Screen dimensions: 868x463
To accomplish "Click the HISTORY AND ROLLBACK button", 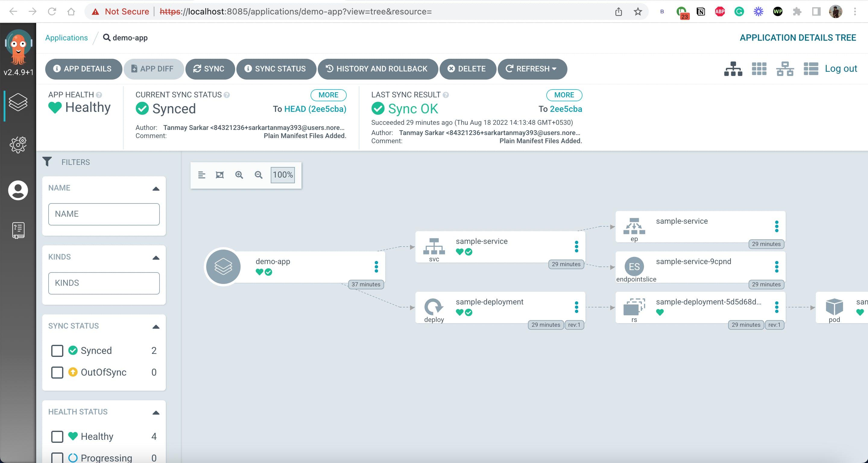I will click(377, 69).
